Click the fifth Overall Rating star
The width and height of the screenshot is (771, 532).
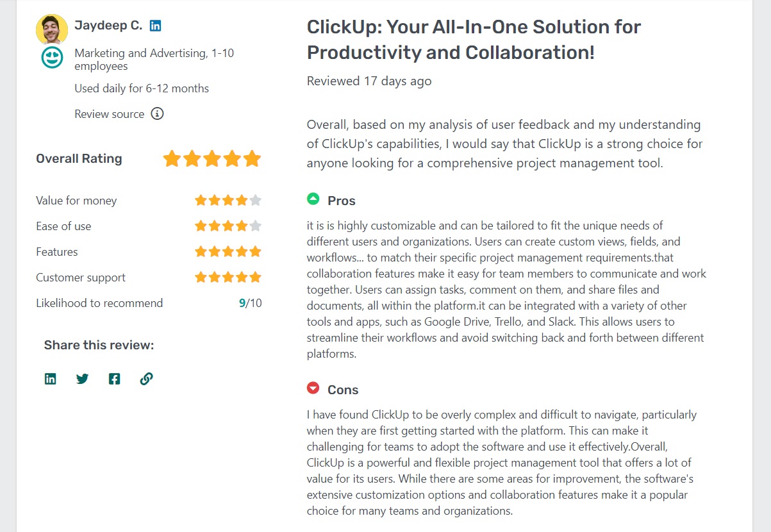(x=253, y=158)
